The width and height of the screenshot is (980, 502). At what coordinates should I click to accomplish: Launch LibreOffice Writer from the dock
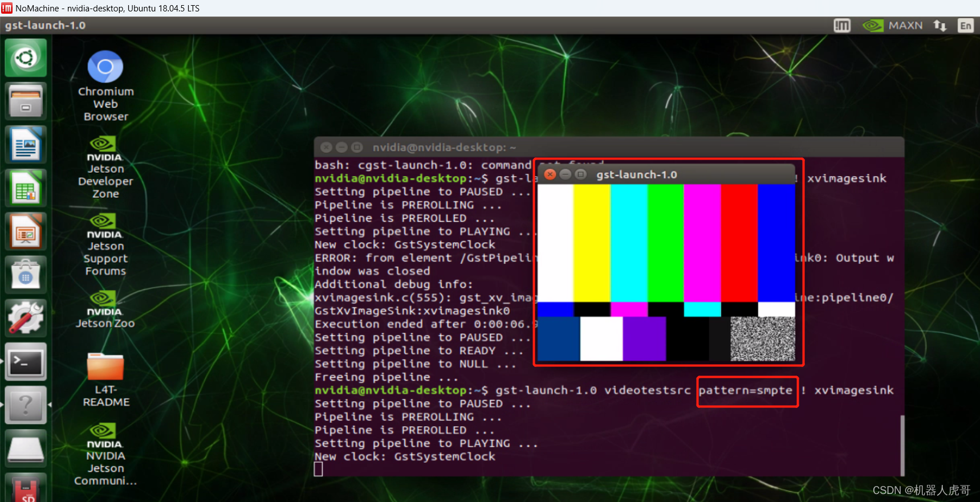coord(26,145)
